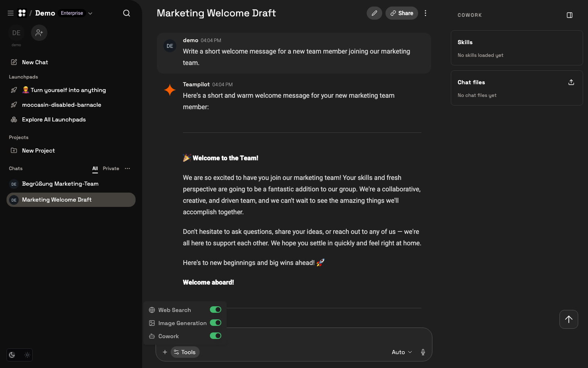The width and height of the screenshot is (588, 368).
Task: Click the plus attach icon
Action: (165, 352)
